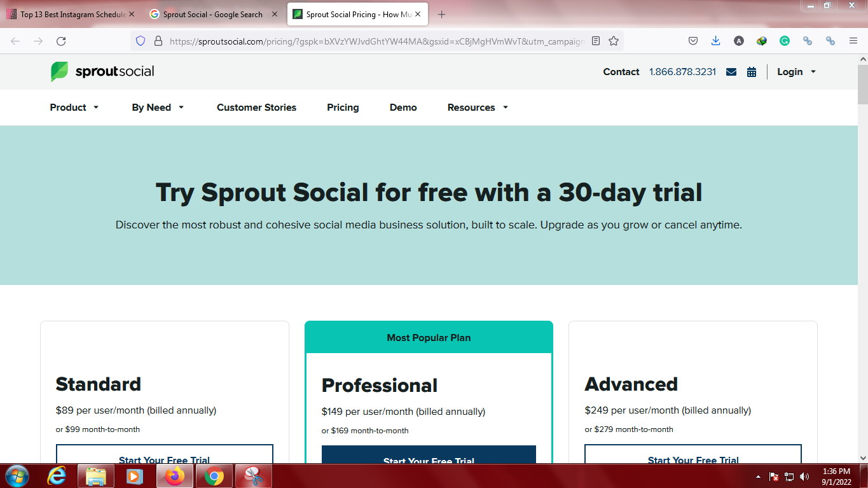Go back with the browser back arrow
The image size is (868, 488).
15,41
